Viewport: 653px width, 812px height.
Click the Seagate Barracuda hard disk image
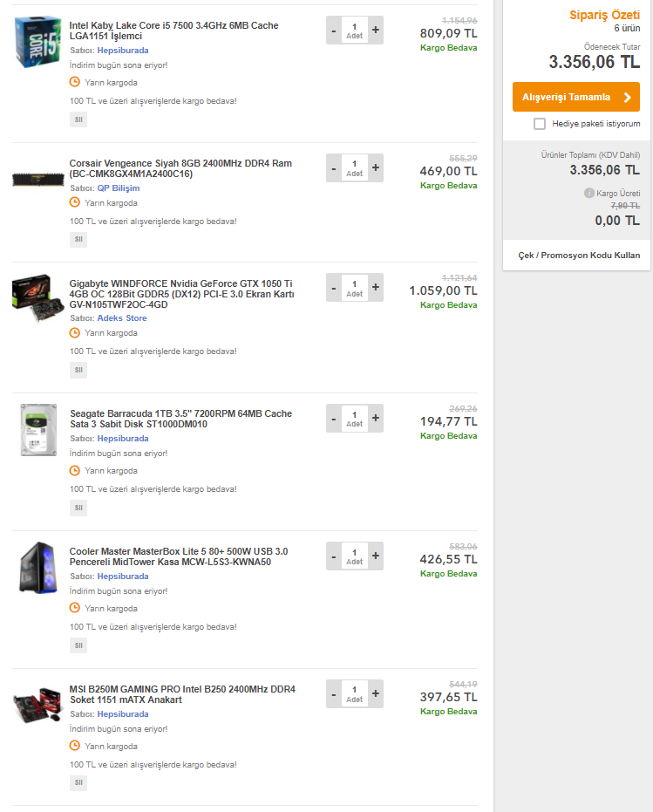coord(37,430)
